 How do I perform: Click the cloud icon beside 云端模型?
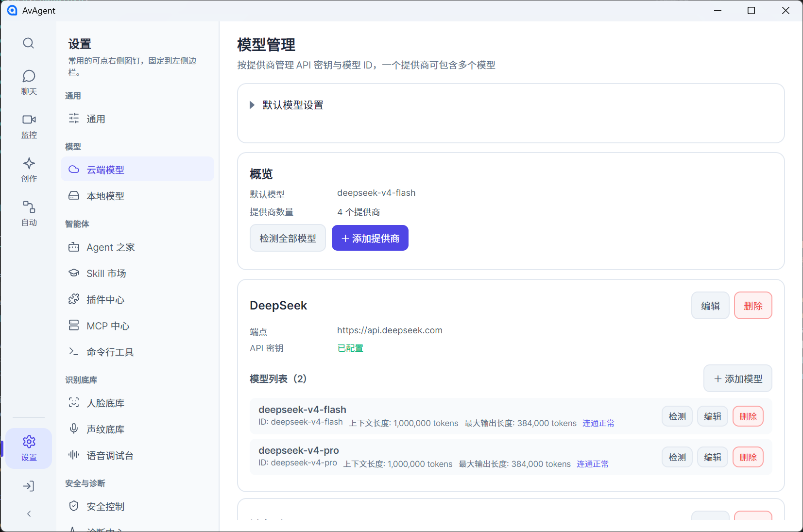point(74,169)
